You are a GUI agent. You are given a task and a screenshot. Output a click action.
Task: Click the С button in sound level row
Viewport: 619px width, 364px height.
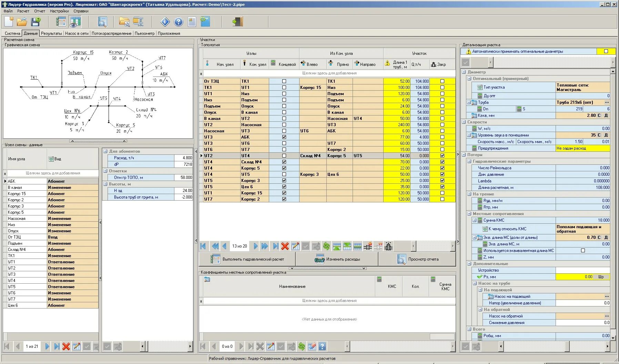599,135
